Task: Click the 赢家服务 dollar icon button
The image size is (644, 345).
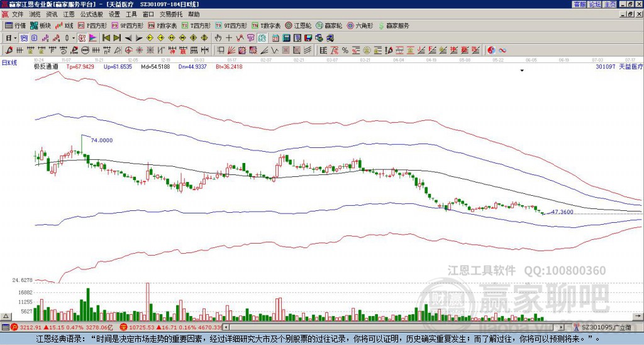Action: 394,25
